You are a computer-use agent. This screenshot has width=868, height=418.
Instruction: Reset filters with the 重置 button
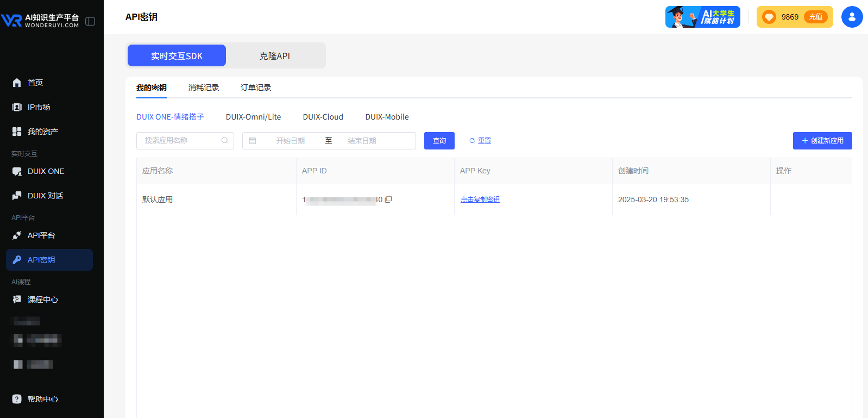pyautogui.click(x=480, y=141)
